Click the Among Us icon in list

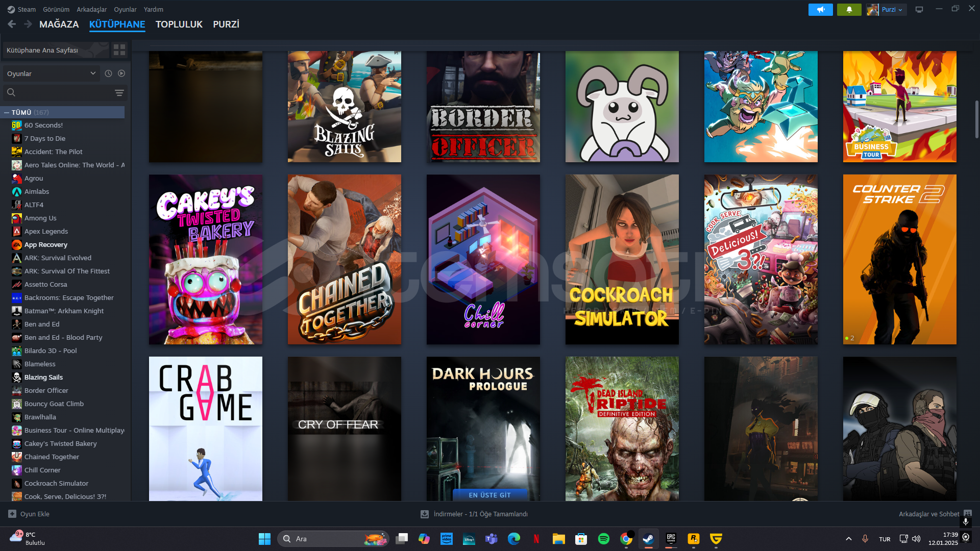tap(16, 218)
